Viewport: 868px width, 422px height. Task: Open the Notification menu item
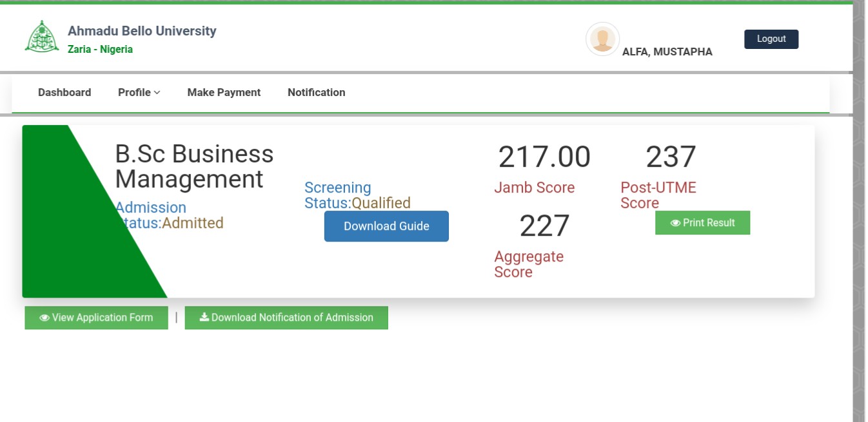[316, 92]
